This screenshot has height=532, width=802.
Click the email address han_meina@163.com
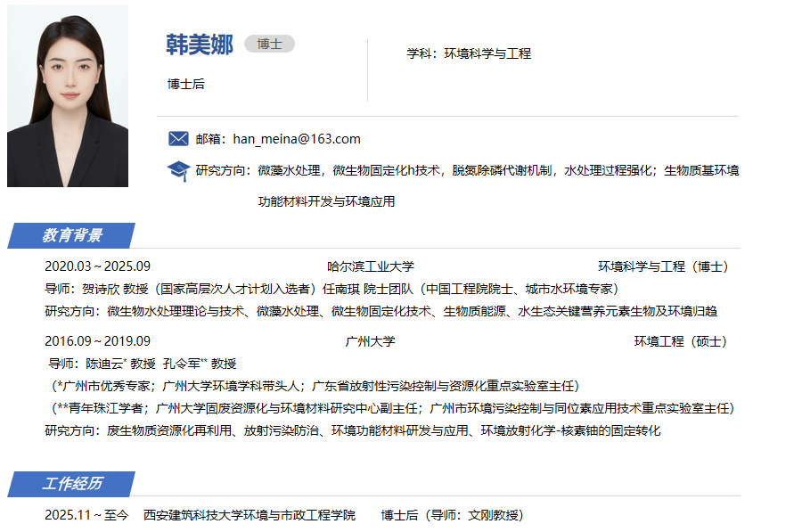point(296,138)
